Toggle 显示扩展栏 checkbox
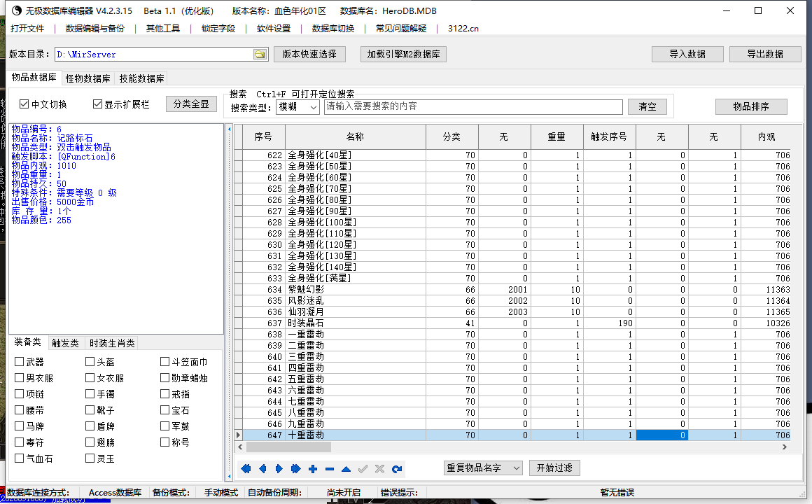Screen dimensions: 812x504 [97, 104]
